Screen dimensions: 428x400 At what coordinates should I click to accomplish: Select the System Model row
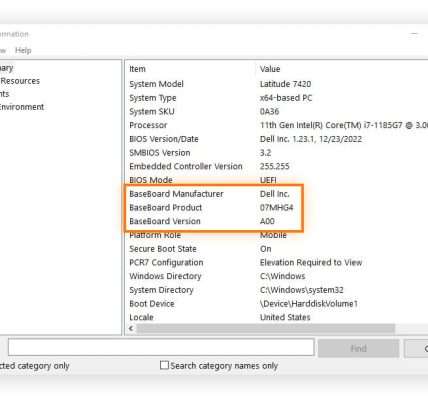pos(277,84)
